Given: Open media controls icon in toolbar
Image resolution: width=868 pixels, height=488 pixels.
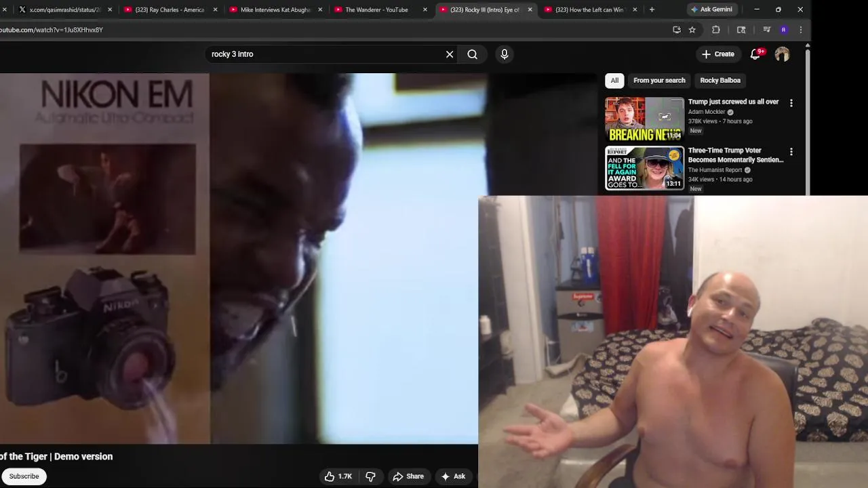Looking at the screenshot, I should click(x=766, y=30).
